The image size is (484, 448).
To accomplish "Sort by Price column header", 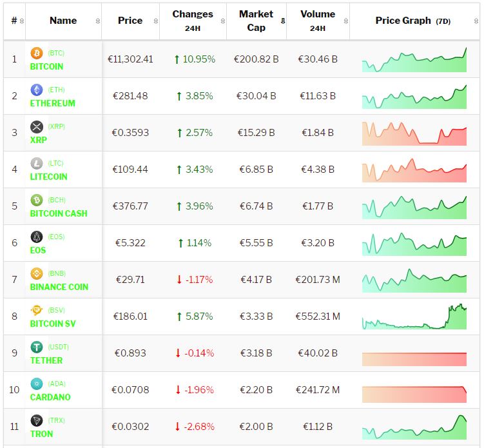I will coord(130,21).
